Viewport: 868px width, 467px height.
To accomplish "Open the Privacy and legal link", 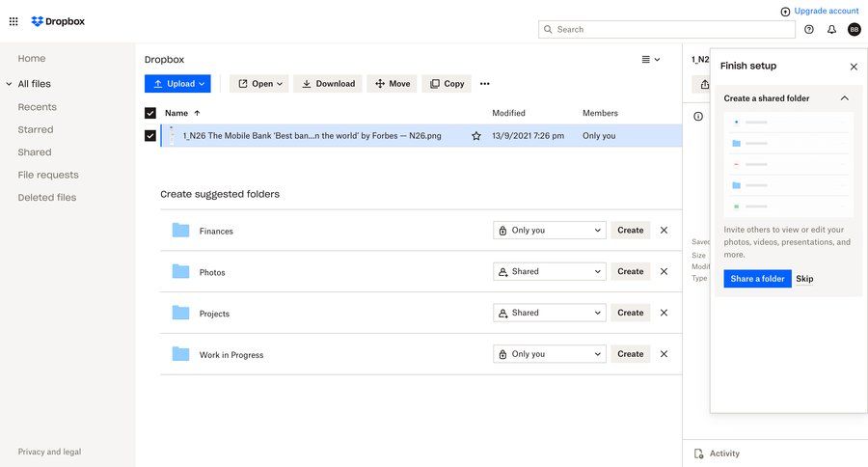I will 49,452.
